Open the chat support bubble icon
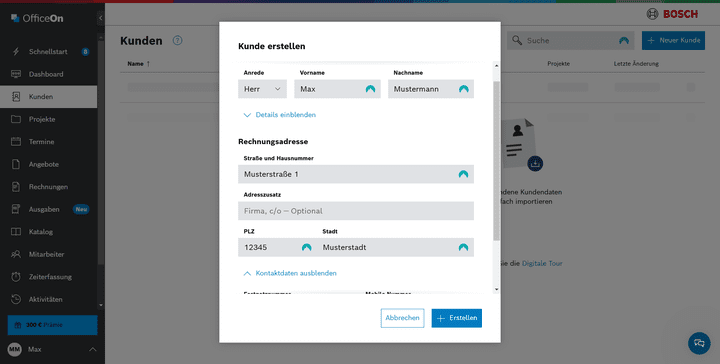This screenshot has height=364, width=720. tap(699, 343)
